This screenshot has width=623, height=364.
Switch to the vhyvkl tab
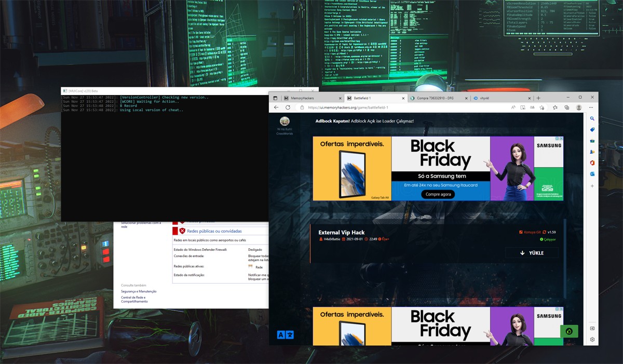[502, 98]
